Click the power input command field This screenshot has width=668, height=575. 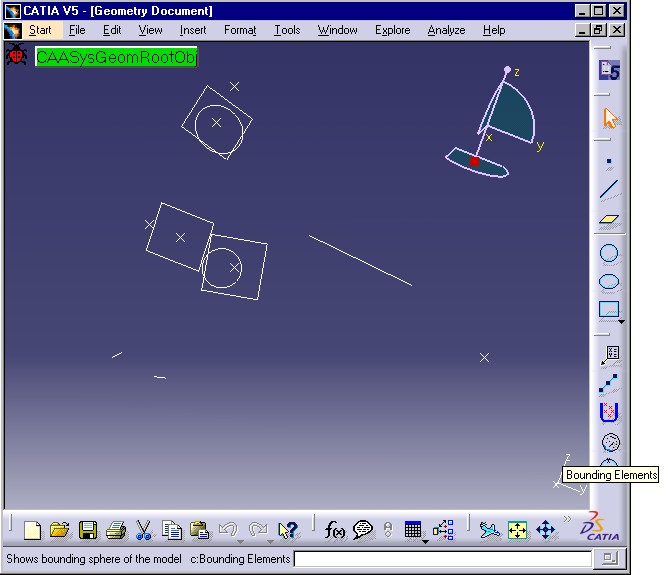pyautogui.click(x=443, y=559)
